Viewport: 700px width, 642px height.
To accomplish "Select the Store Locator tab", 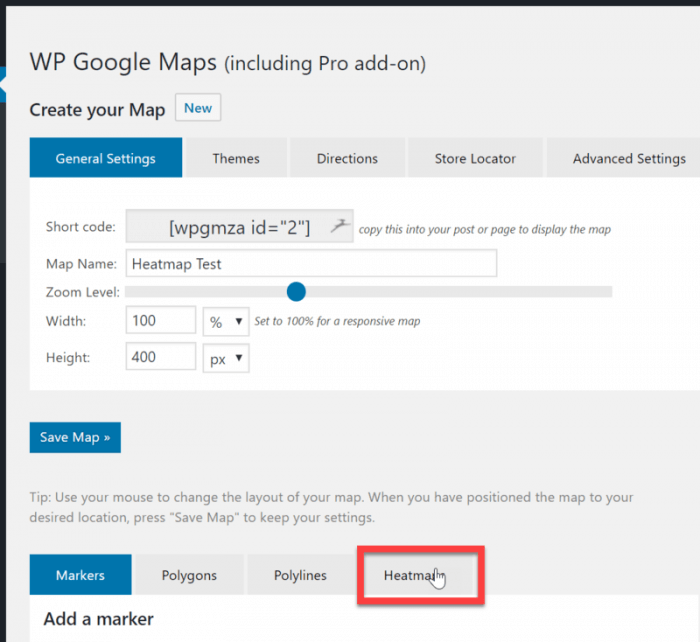I will pos(475,158).
